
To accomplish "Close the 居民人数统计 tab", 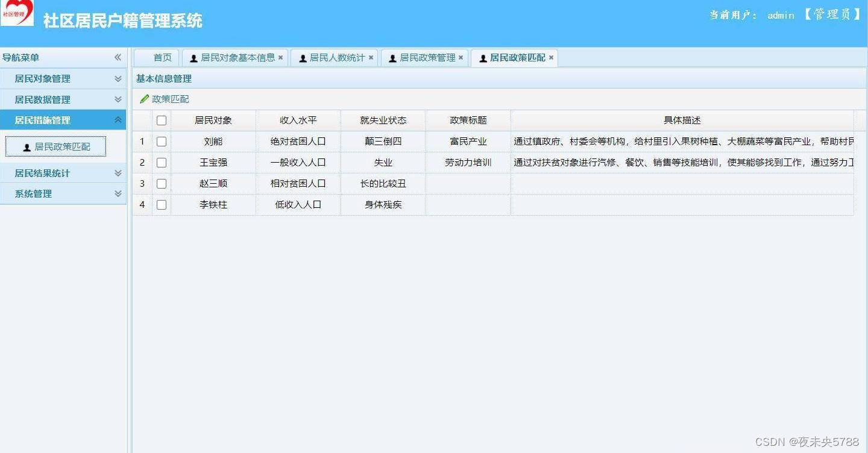I will point(371,58).
